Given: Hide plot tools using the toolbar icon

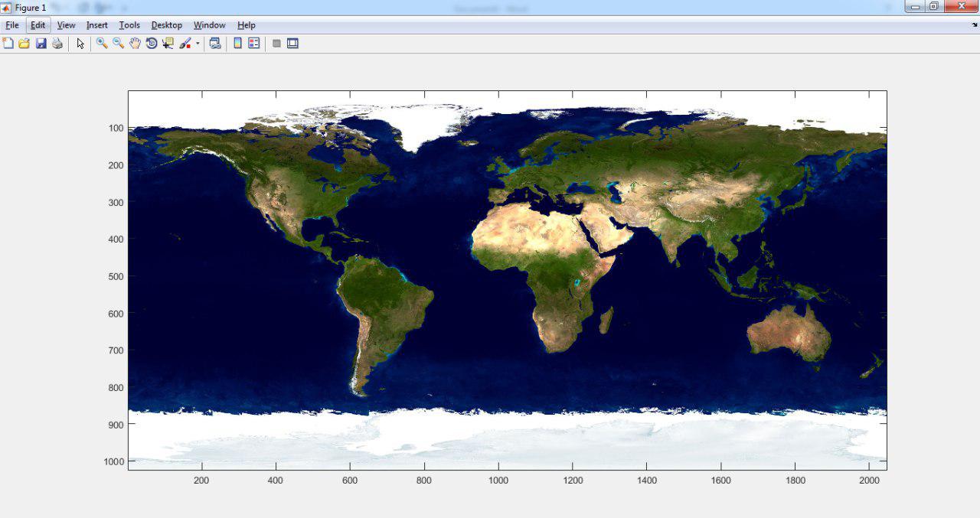Looking at the screenshot, I should point(276,44).
